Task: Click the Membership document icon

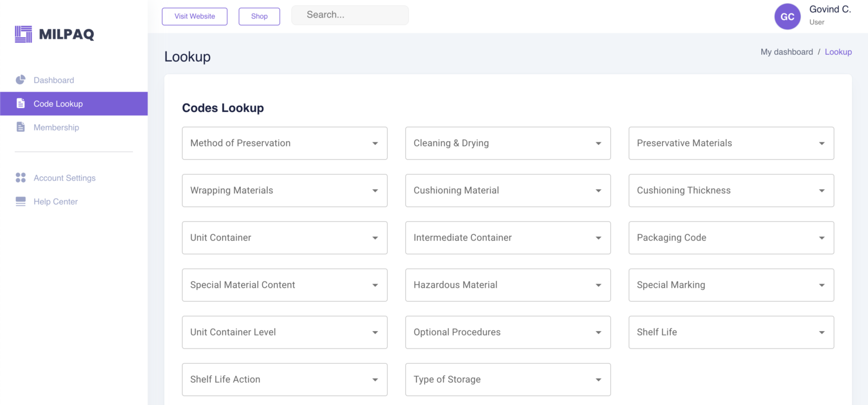Action: [21, 127]
